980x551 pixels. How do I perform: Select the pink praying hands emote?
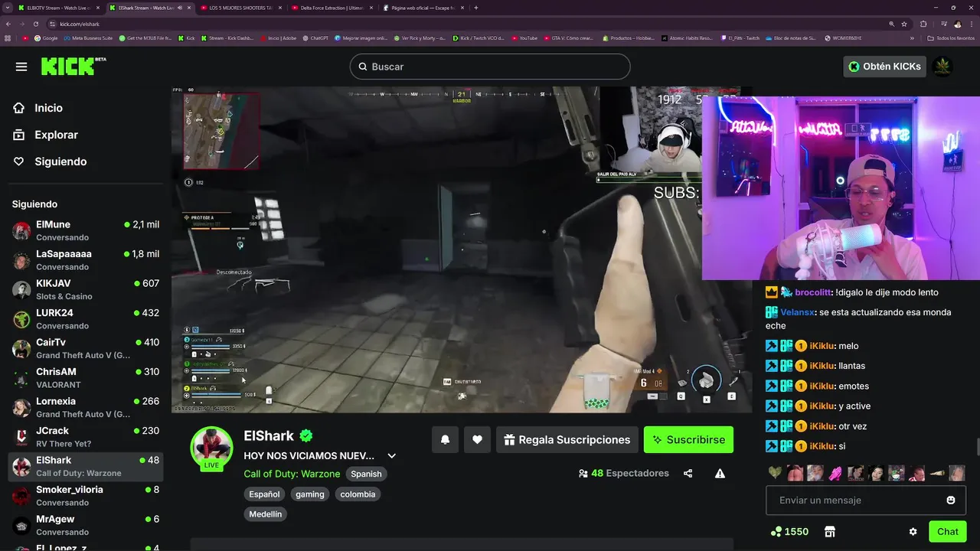pos(835,473)
